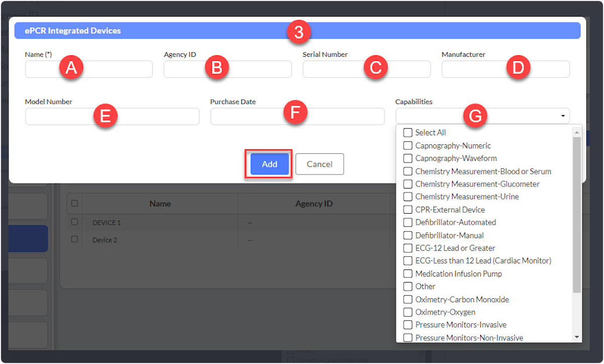Click DEVICE 1 name in table
This screenshot has width=604, height=364.
pyautogui.click(x=107, y=222)
